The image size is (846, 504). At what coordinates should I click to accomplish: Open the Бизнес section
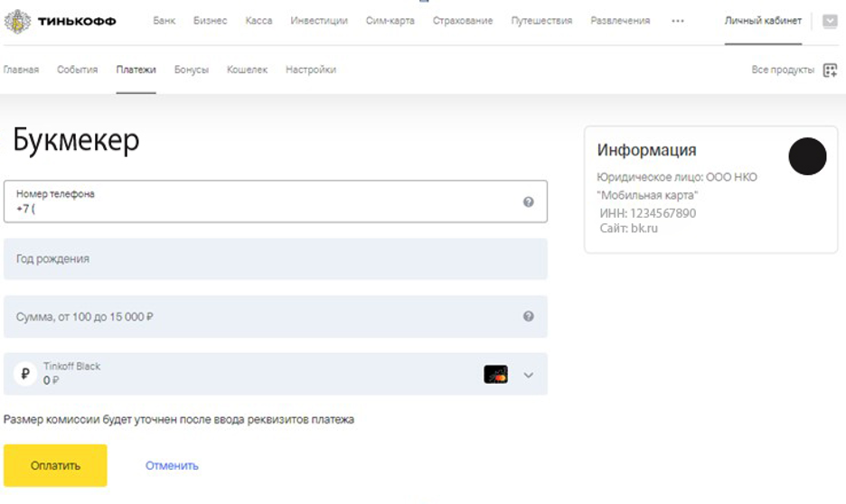click(x=210, y=21)
